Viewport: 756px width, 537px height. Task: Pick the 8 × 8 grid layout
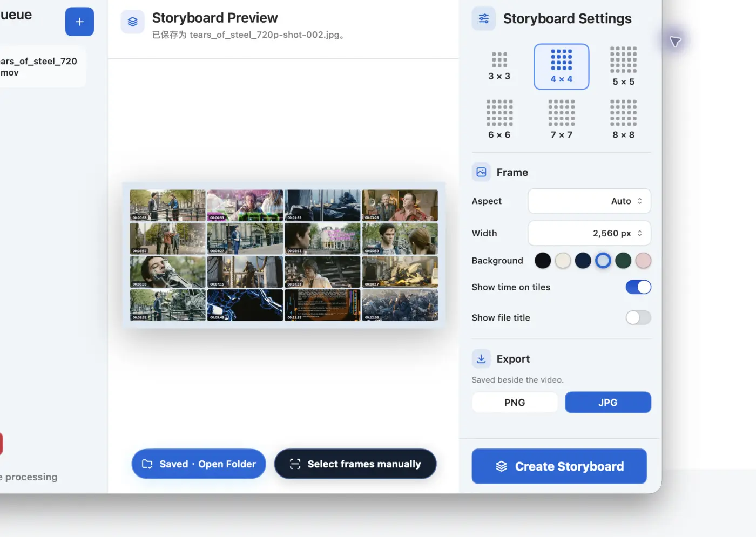tap(623, 119)
